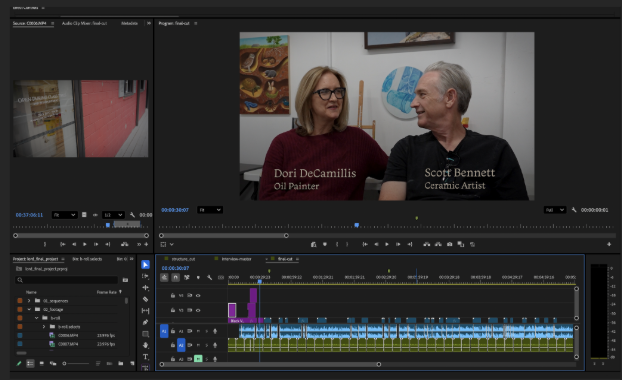Add a marker in the Program monitor
622x380 pixels.
(x=324, y=244)
